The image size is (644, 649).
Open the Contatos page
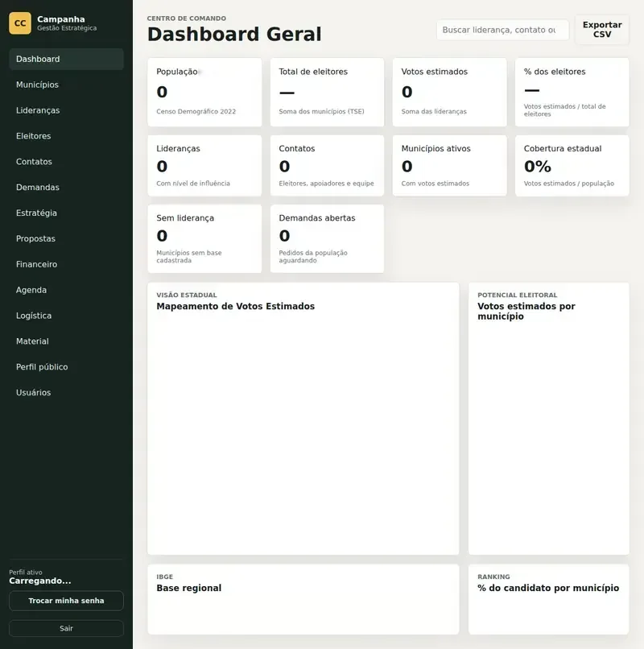tap(66, 162)
